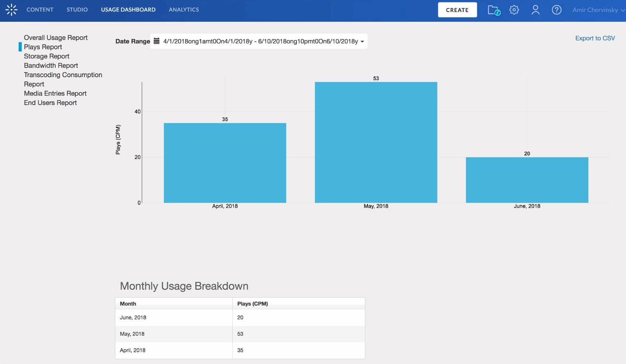
Task: Select the Bandwidth Report item
Action: pyautogui.click(x=51, y=65)
